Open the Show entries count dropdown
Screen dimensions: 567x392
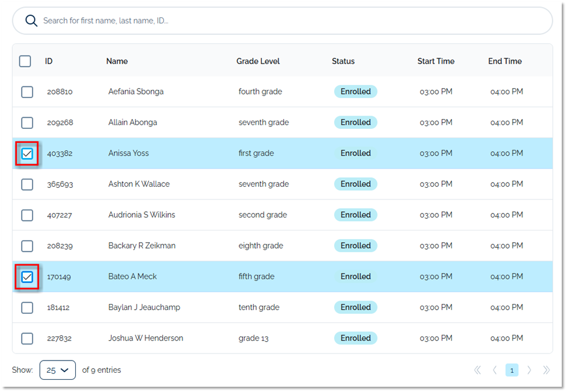click(58, 370)
